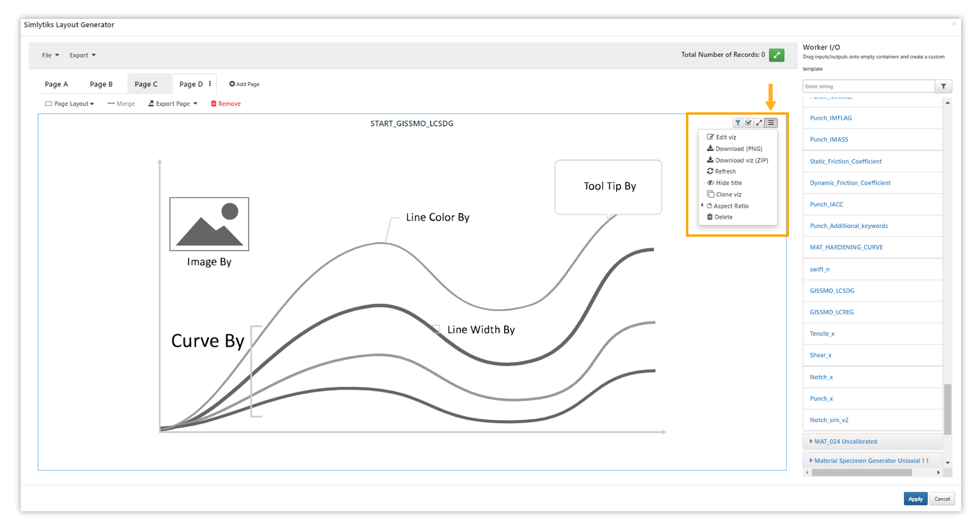This screenshot has width=980, height=531.
Task: Switch to the Page A tab
Action: [x=56, y=84]
